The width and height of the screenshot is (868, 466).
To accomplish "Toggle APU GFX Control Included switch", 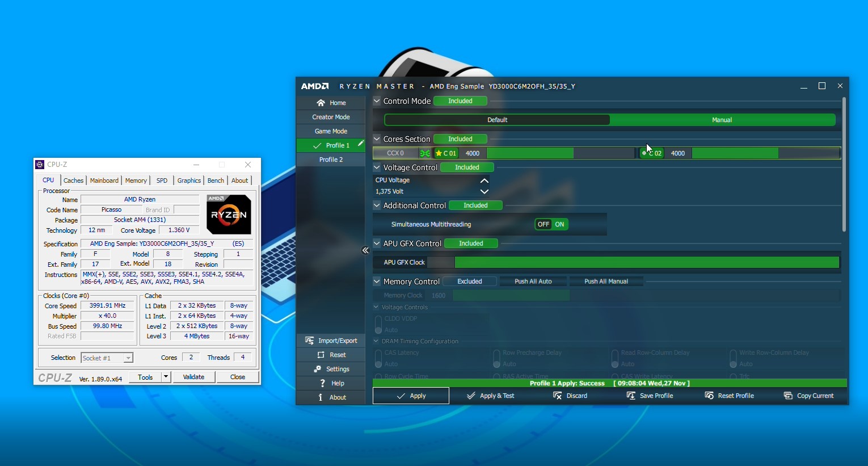I will point(471,244).
